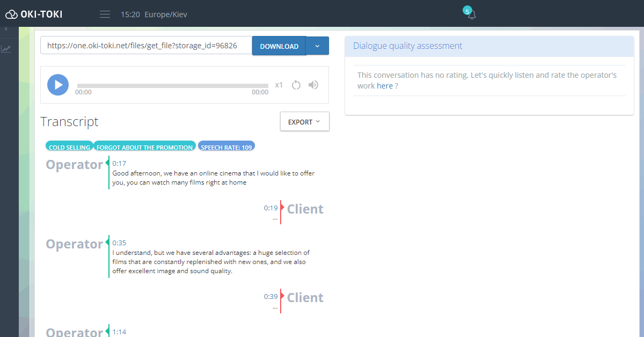This screenshot has height=337, width=644.
Task: Click the replay loop icon in the player
Action: (x=296, y=85)
